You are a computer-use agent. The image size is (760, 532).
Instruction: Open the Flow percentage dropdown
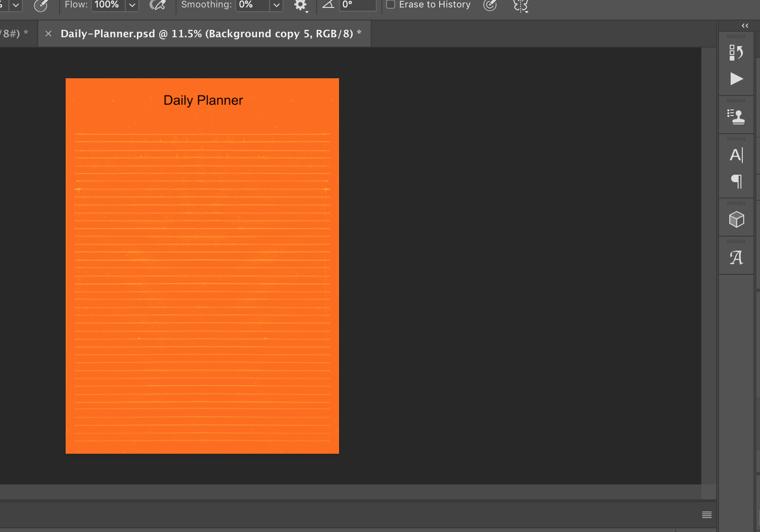point(132,6)
